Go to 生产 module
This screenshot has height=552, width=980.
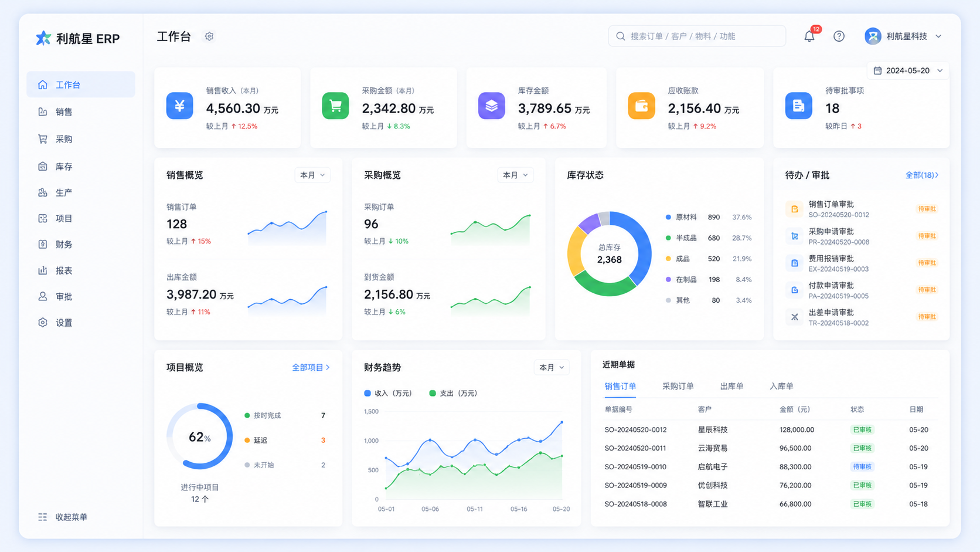81,192
